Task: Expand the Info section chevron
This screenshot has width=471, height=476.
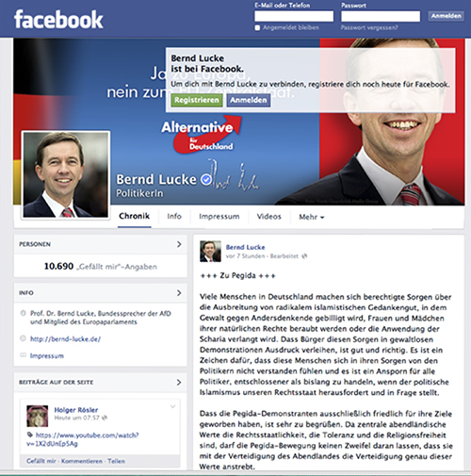Action: 179,293
